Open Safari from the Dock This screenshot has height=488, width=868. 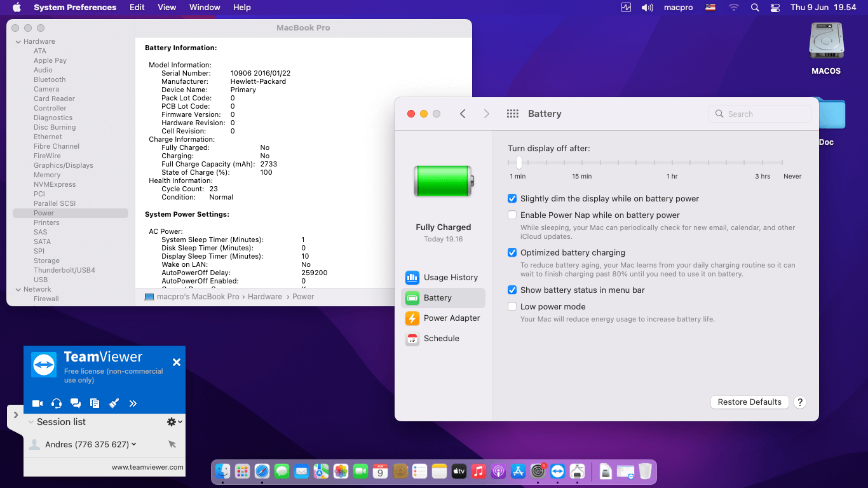click(262, 471)
